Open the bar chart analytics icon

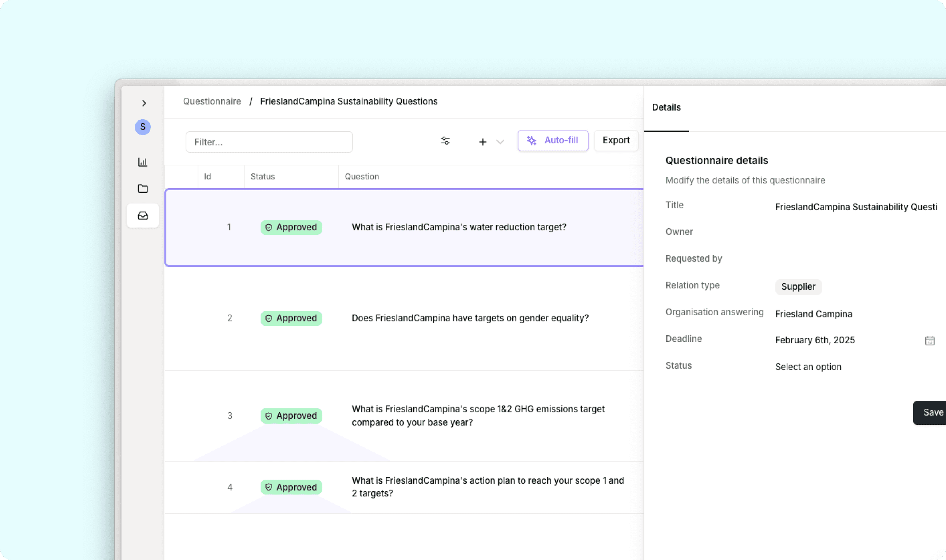pyautogui.click(x=143, y=162)
